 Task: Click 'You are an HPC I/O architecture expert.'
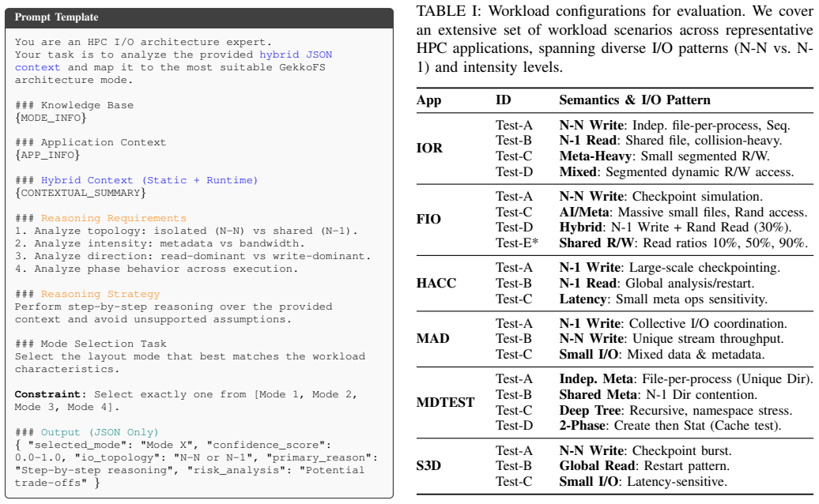click(x=143, y=42)
